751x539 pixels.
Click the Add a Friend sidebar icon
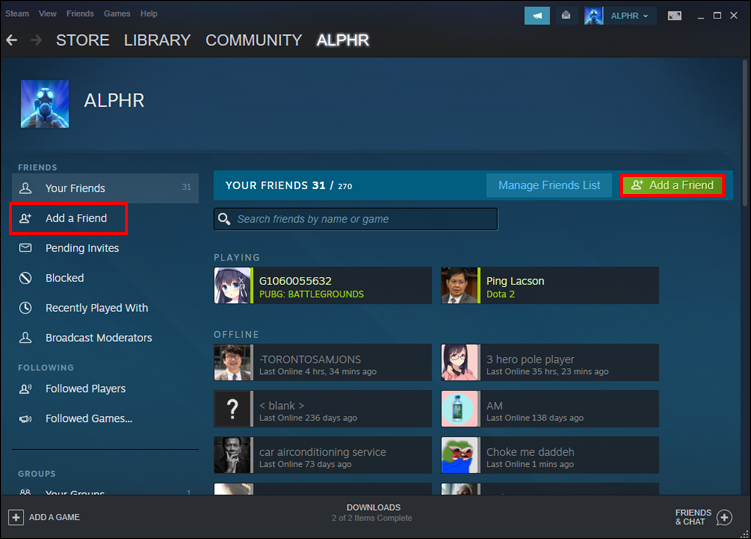(x=25, y=218)
